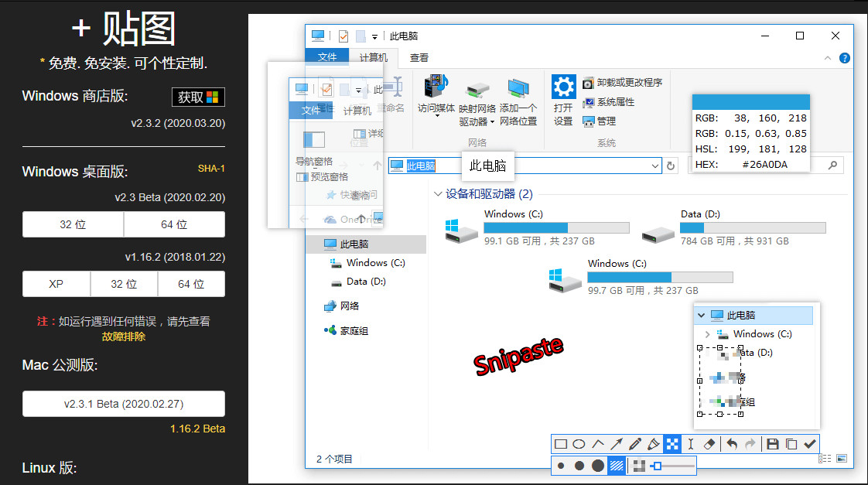Refresh the Explorer location

(x=671, y=166)
